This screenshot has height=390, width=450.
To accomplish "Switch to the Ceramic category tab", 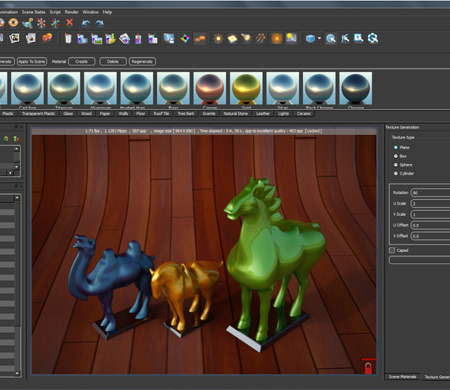I will click(304, 114).
